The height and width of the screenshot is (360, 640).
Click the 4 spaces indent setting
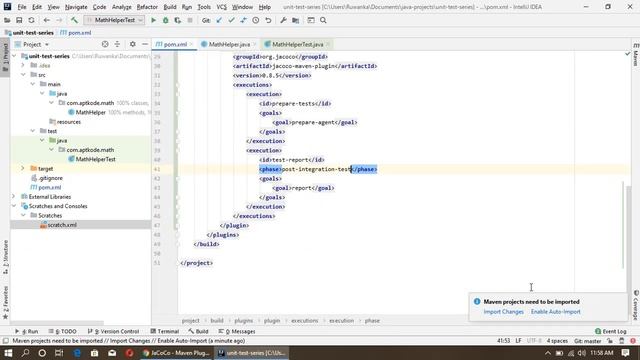coord(557,340)
